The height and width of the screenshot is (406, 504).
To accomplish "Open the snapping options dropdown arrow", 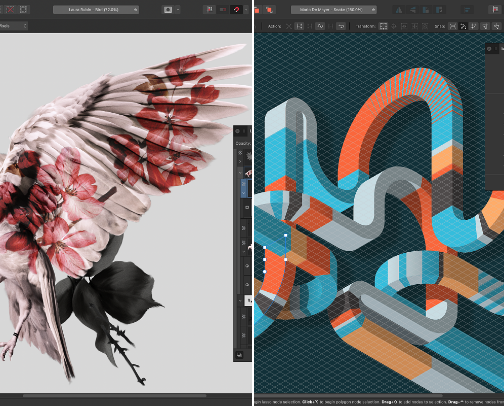I will click(x=246, y=10).
